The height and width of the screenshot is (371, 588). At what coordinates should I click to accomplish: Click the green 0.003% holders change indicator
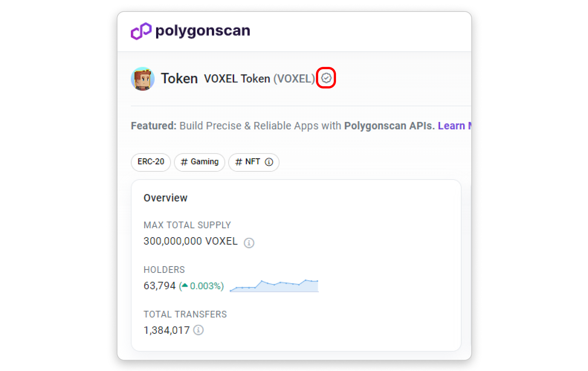click(x=206, y=286)
